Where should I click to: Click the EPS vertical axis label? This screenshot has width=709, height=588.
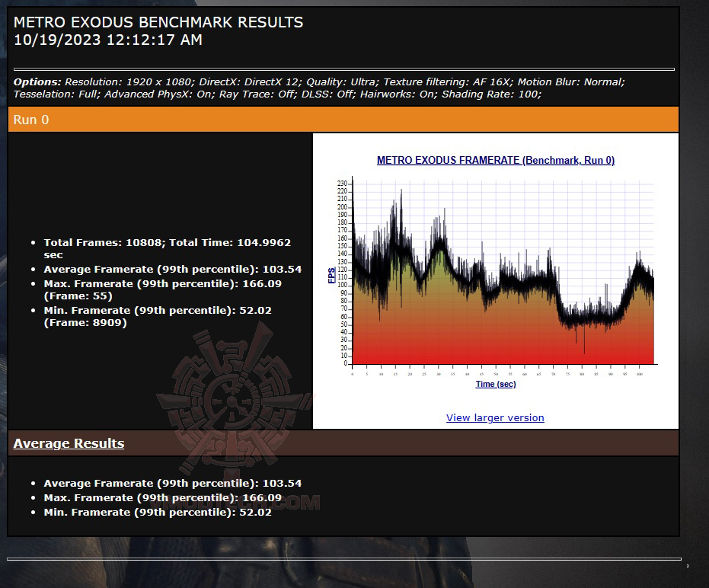331,276
